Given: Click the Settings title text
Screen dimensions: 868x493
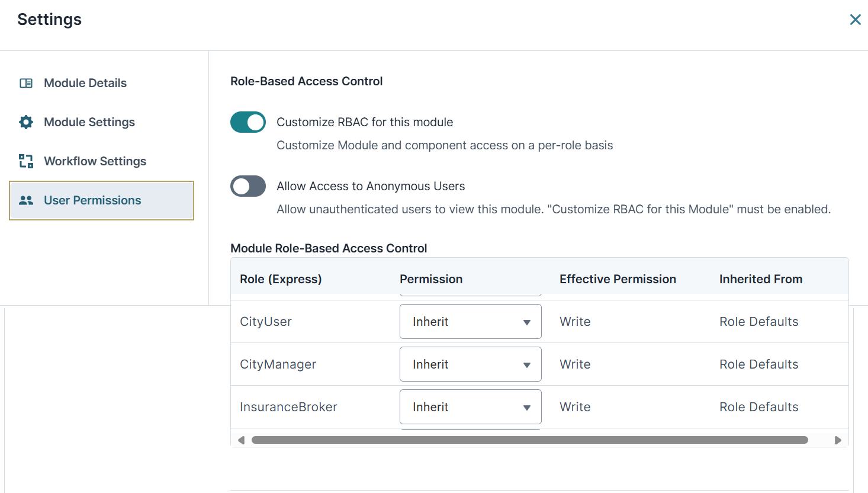Looking at the screenshot, I should tap(50, 20).
